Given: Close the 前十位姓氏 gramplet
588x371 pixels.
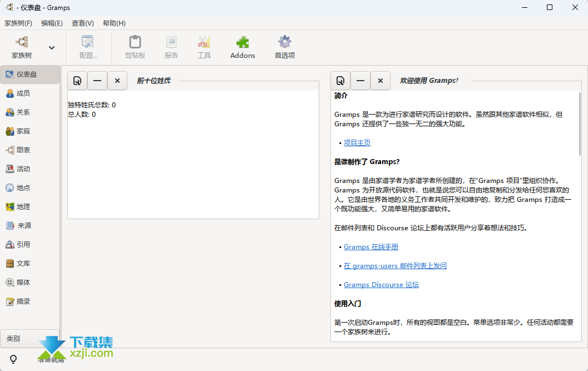Looking at the screenshot, I should (x=117, y=81).
